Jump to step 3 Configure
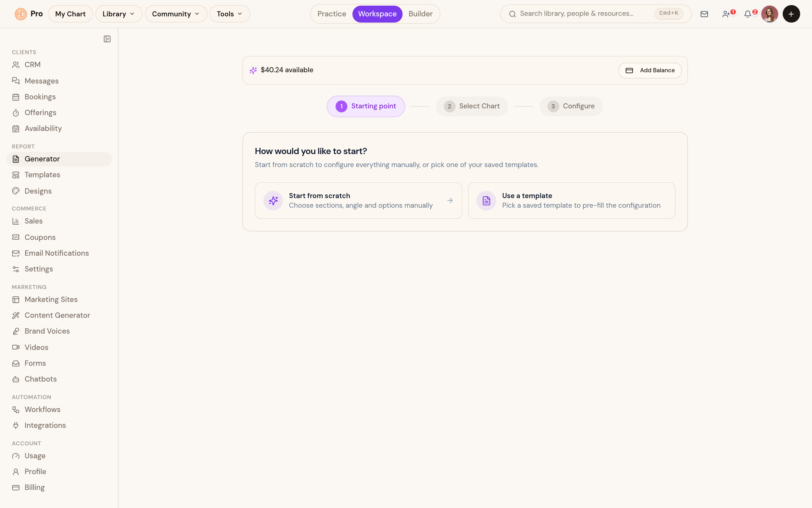The height and width of the screenshot is (508, 812). point(571,106)
